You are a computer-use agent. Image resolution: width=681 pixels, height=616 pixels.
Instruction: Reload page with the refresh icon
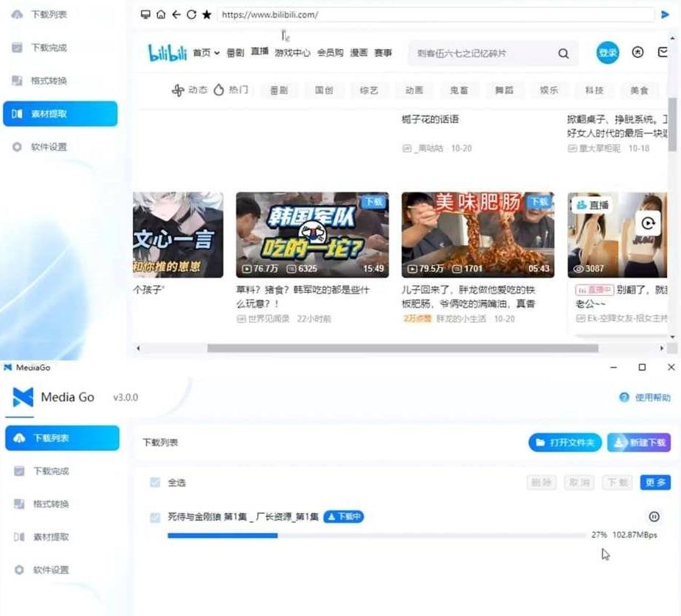(x=191, y=15)
